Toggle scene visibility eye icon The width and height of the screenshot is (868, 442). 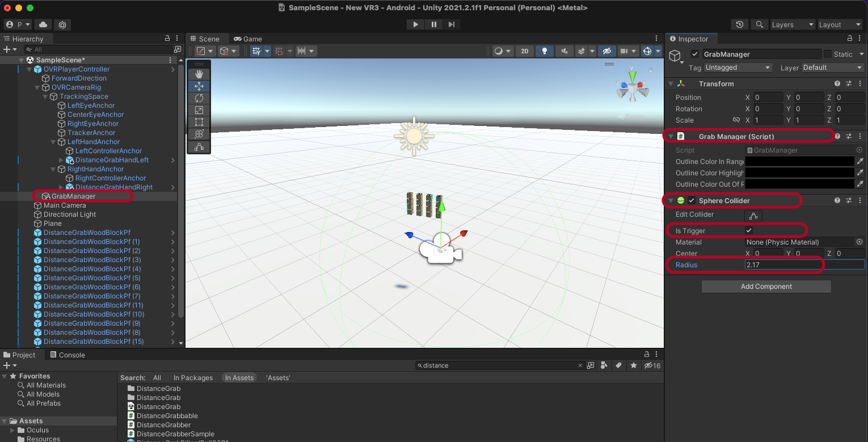(606, 51)
